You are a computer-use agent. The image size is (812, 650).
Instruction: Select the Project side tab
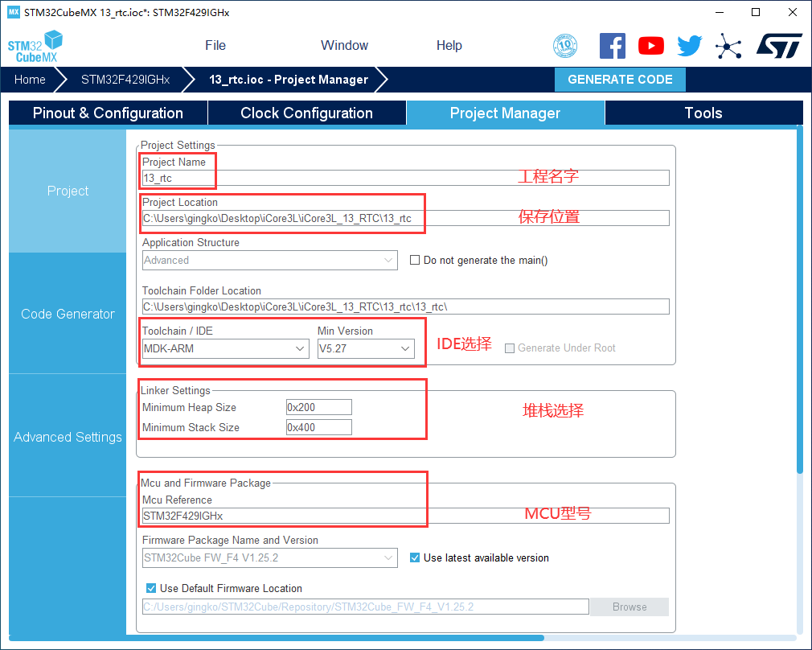coord(68,191)
